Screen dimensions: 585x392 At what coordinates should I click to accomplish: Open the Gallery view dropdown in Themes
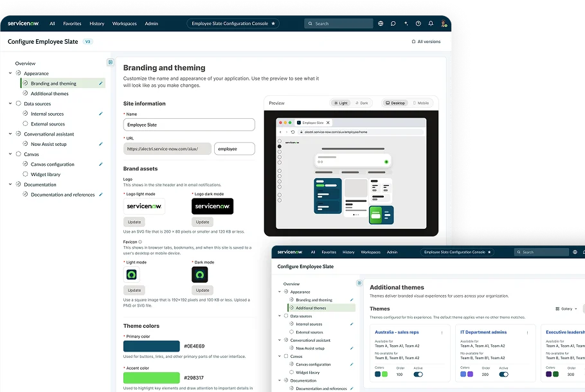coord(566,309)
